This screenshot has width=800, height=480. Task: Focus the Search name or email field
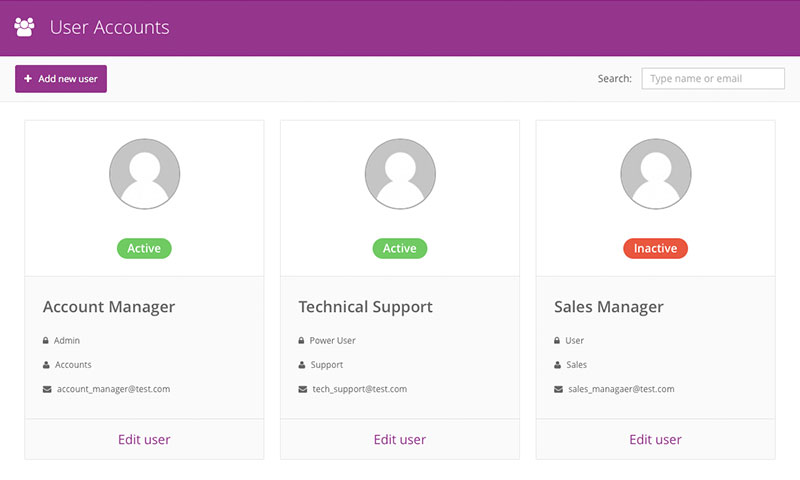713,79
